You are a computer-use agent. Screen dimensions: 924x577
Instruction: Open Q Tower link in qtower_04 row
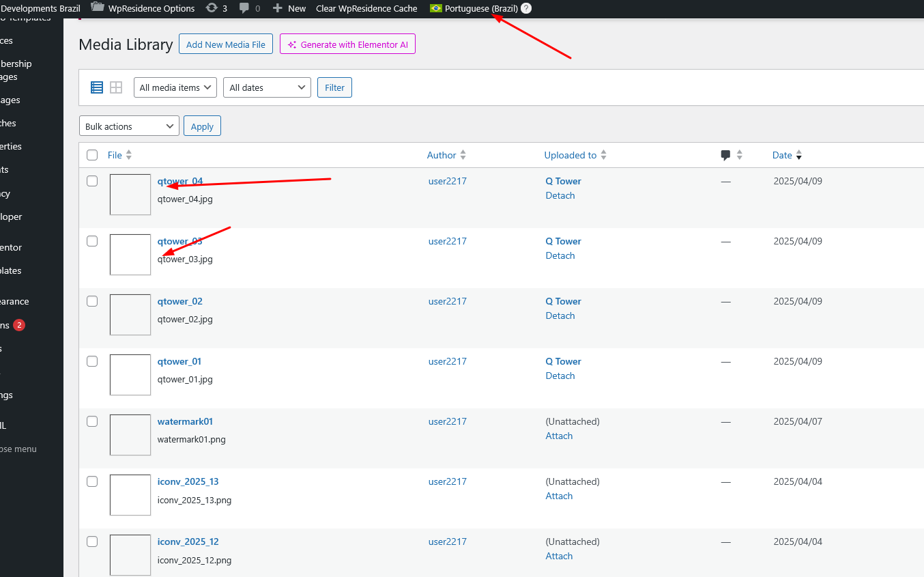pyautogui.click(x=564, y=181)
